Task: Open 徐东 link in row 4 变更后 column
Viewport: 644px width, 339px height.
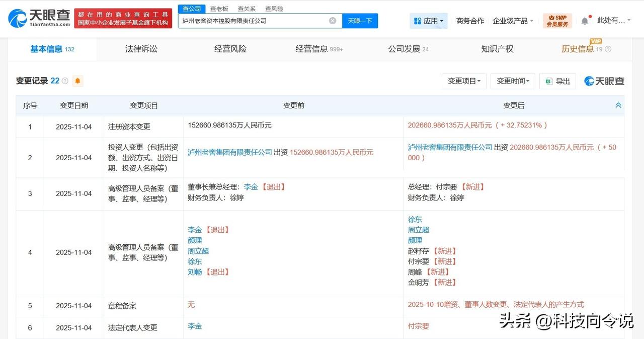Action: 415,219
